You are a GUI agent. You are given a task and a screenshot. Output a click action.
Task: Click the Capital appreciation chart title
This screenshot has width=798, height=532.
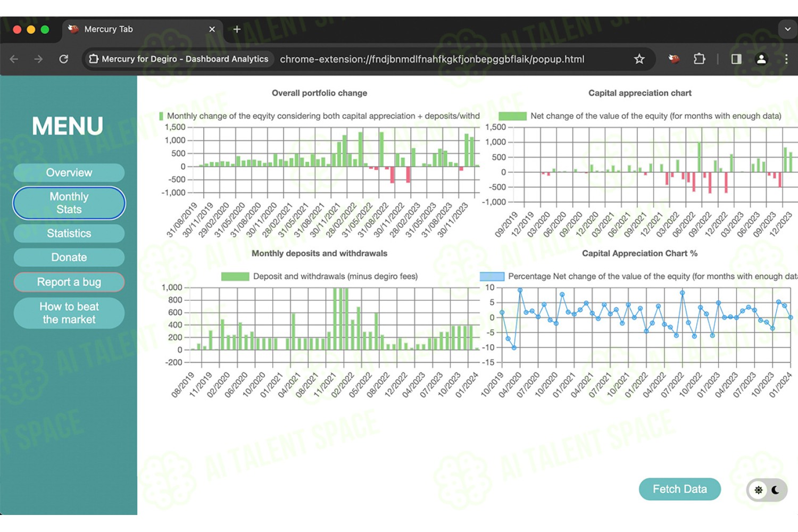tap(640, 93)
